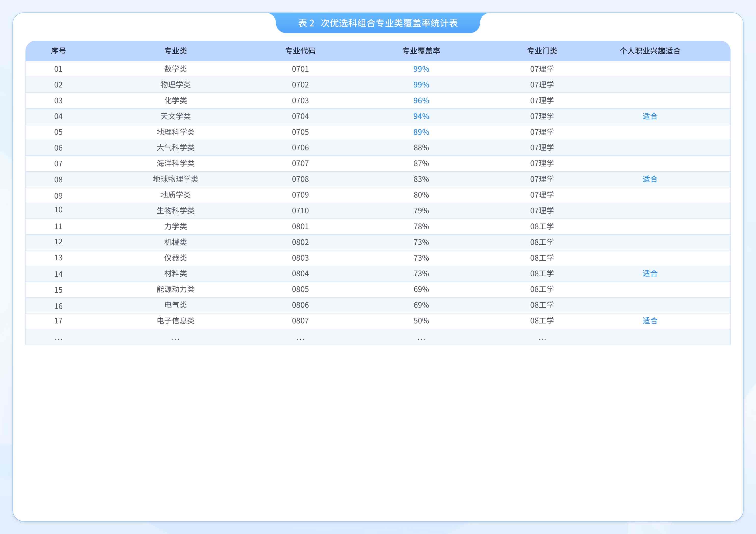756x534 pixels.
Task: Click the 专业类 column header
Action: (175, 51)
